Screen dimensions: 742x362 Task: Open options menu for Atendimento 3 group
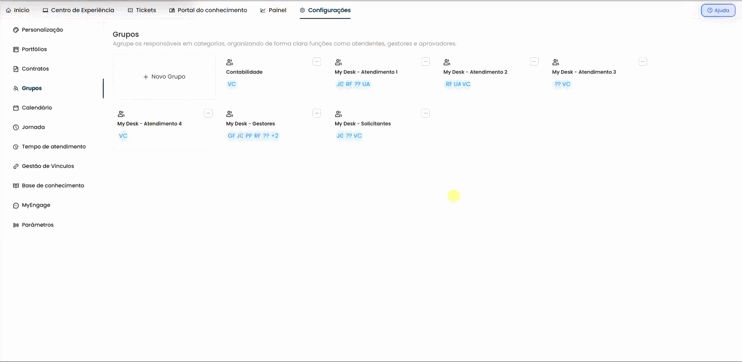click(643, 62)
